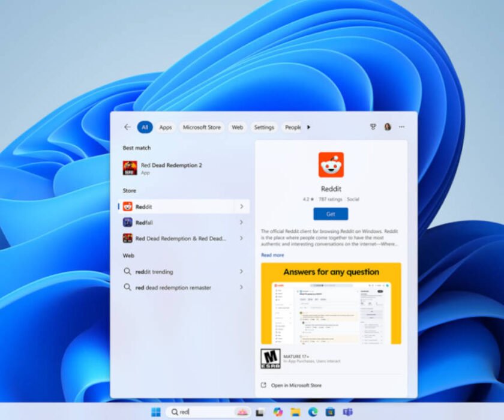504x420 pixels.
Task: Expand the Red Dead bundle chevron
Action: (241, 238)
